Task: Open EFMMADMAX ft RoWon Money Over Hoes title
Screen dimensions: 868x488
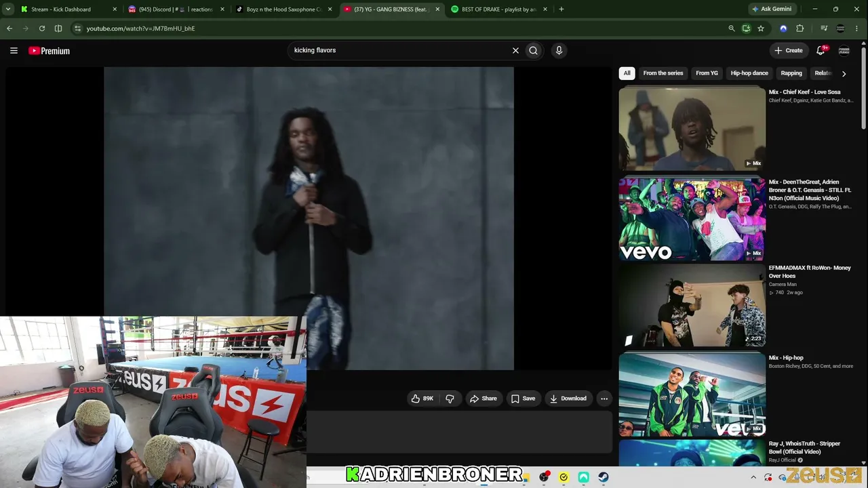Action: coord(810,272)
